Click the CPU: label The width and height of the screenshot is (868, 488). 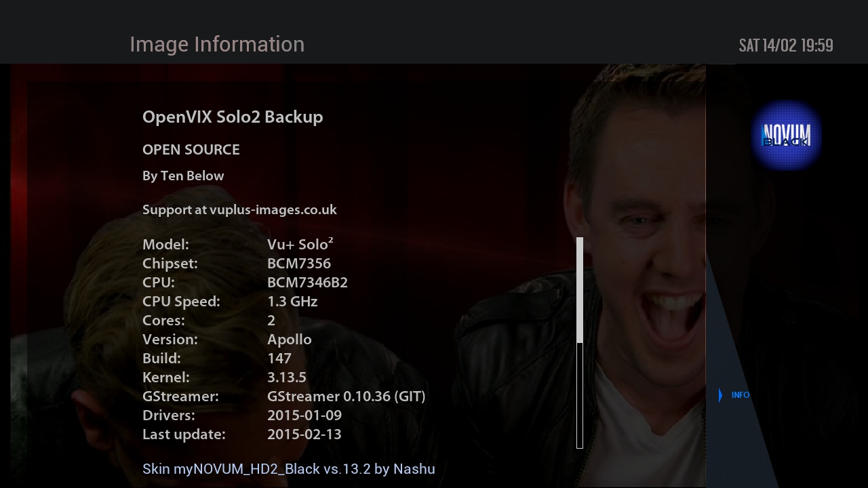159,283
